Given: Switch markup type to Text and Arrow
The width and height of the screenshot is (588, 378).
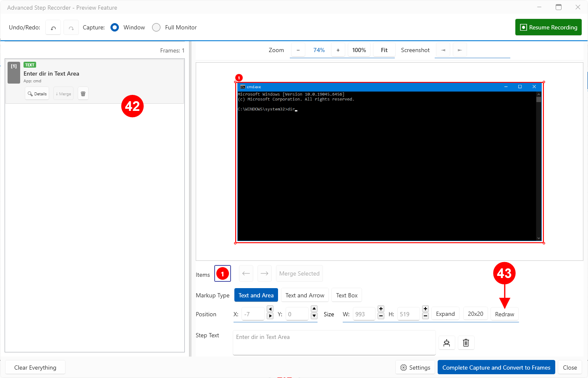Looking at the screenshot, I should coord(305,295).
